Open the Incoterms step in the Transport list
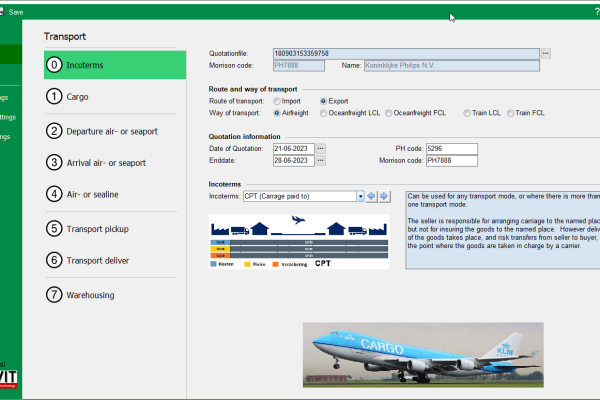Image resolution: width=600 pixels, height=400 pixels. pyautogui.click(x=115, y=65)
